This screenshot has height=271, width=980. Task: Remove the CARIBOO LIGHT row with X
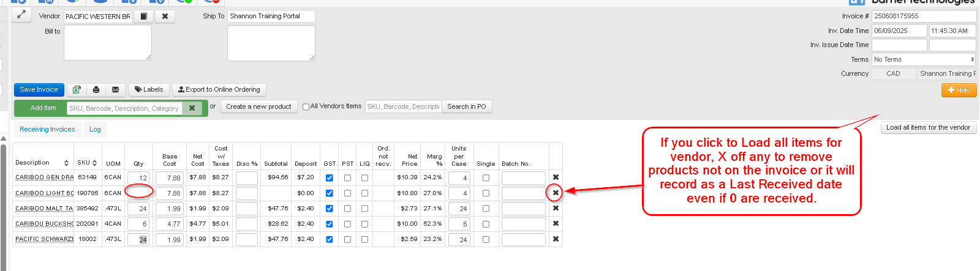coord(556,193)
